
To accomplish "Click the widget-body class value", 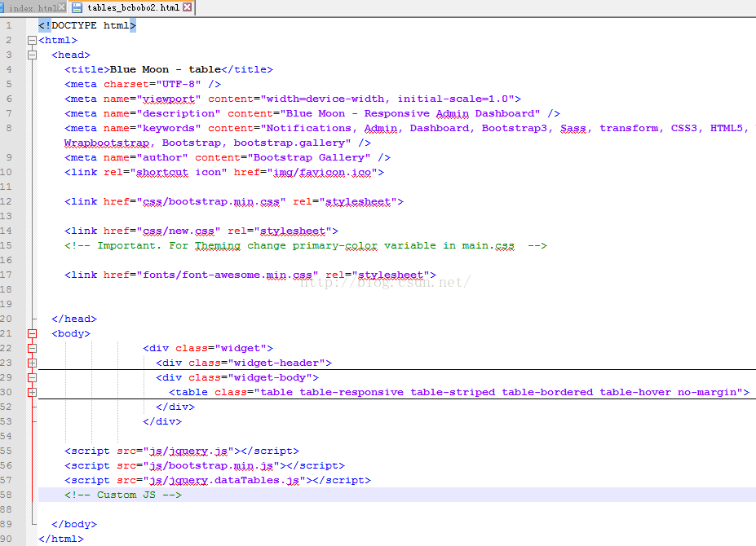I will pos(270,378).
